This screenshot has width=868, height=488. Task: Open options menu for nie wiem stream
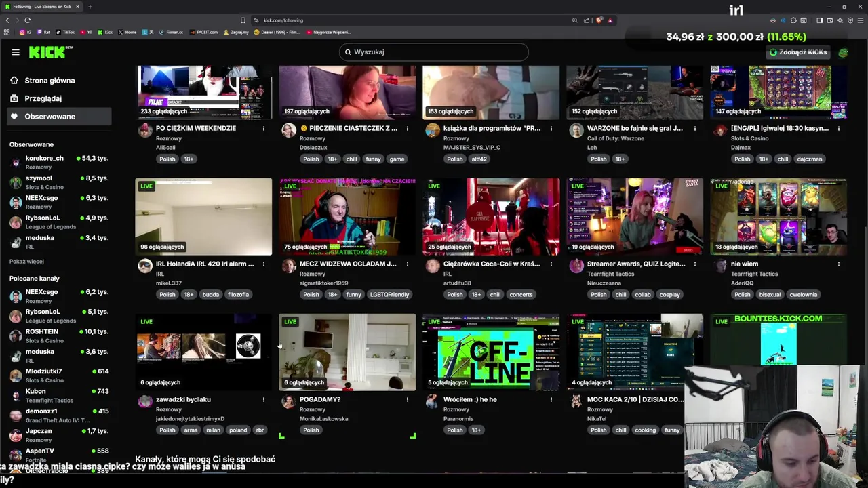click(x=839, y=264)
